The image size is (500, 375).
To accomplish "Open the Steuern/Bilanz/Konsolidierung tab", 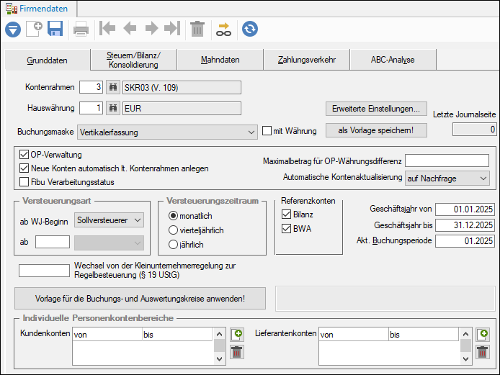I will click(x=133, y=60).
